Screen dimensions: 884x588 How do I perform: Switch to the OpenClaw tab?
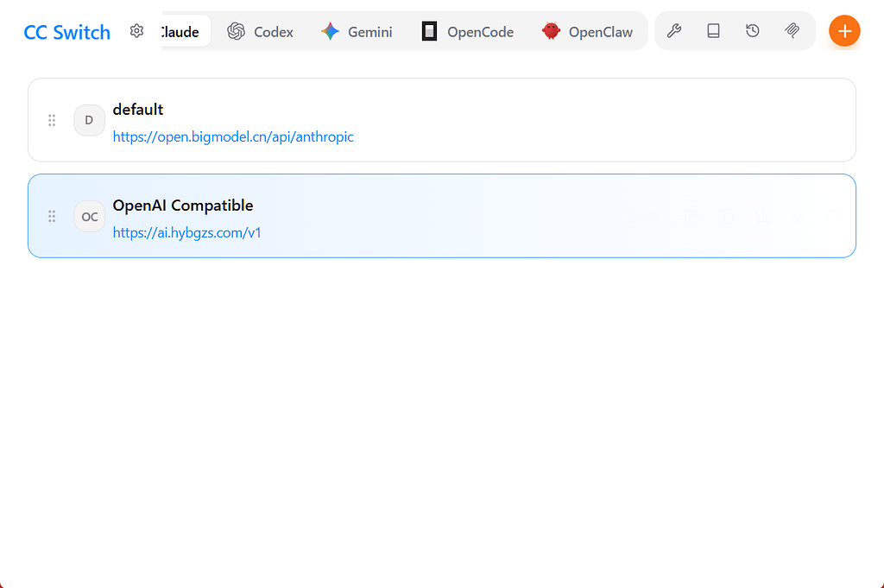[x=587, y=32]
